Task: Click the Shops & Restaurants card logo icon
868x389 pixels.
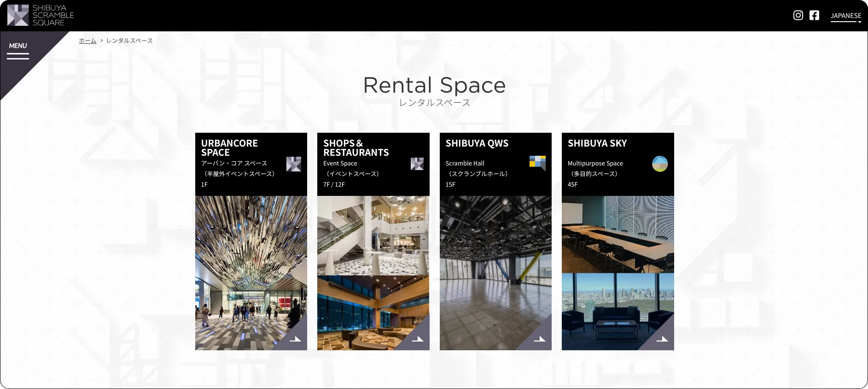Action: click(417, 164)
